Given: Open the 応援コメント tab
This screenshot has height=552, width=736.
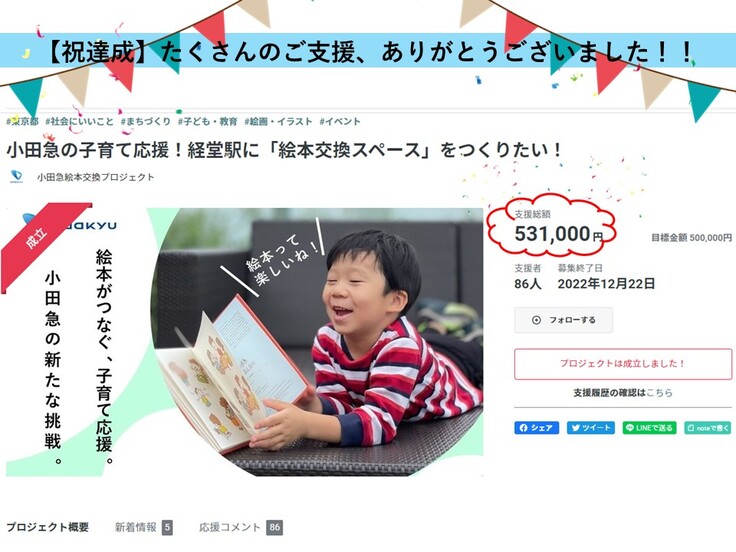Looking at the screenshot, I should tap(241, 527).
